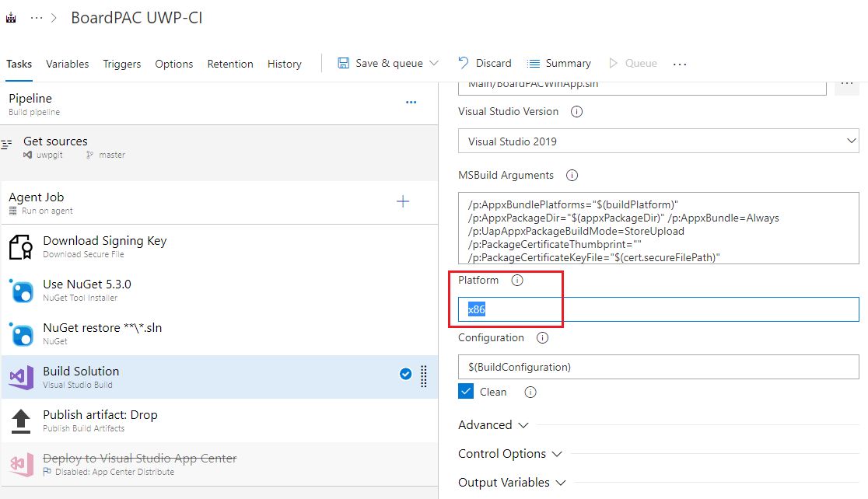Click the App Center Distribute task icon
868x499 pixels.
tap(21, 464)
